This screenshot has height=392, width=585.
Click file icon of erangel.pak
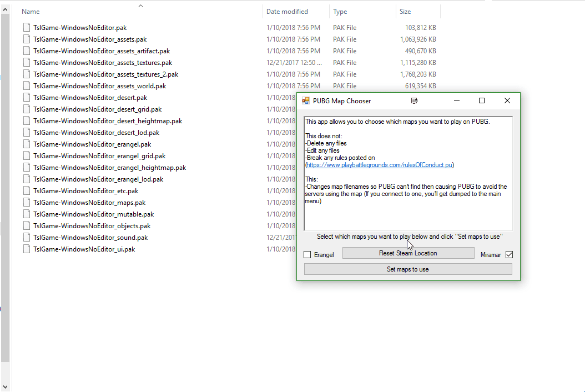pyautogui.click(x=27, y=144)
